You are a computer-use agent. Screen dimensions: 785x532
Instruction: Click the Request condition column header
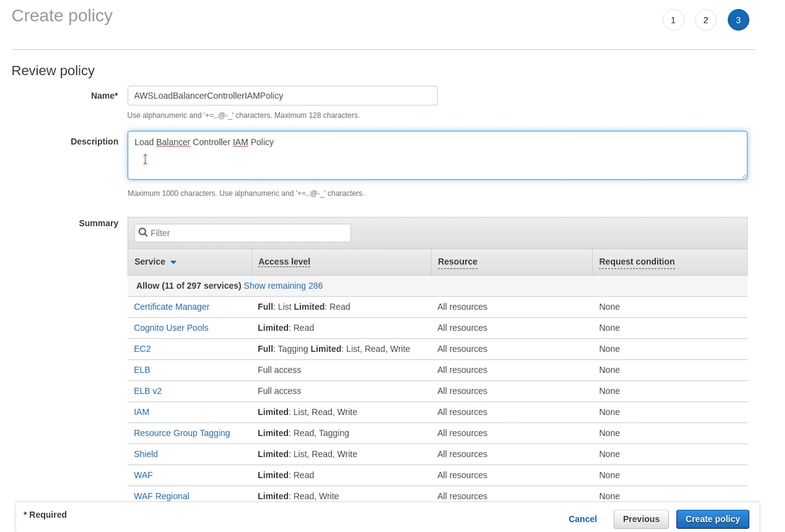click(636, 262)
